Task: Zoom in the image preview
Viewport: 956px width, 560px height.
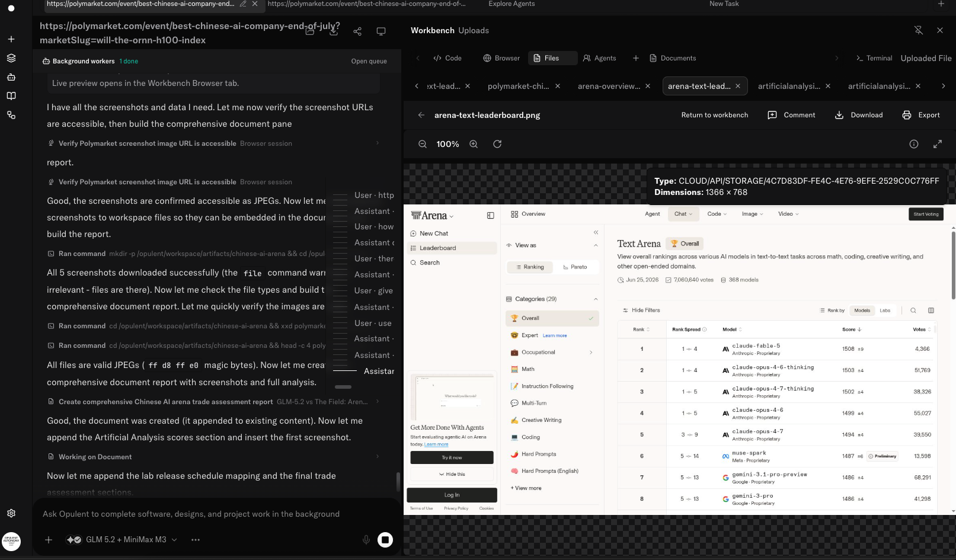Action: pyautogui.click(x=474, y=144)
